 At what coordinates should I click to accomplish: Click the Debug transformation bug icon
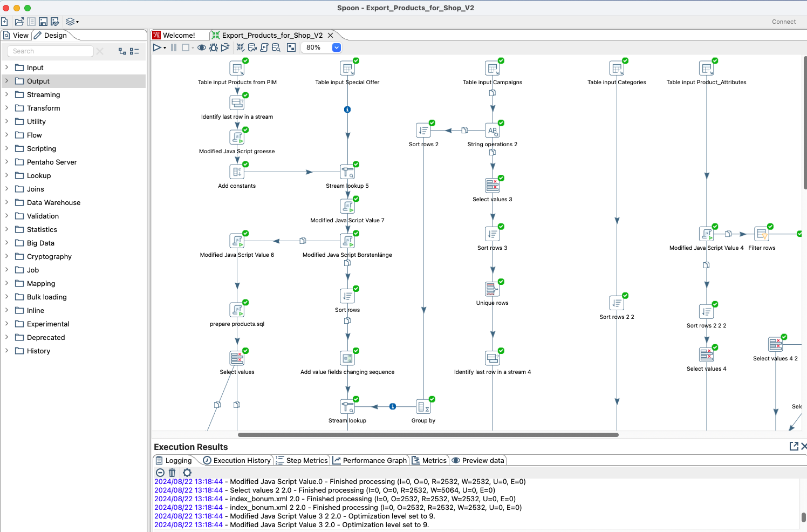(214, 47)
